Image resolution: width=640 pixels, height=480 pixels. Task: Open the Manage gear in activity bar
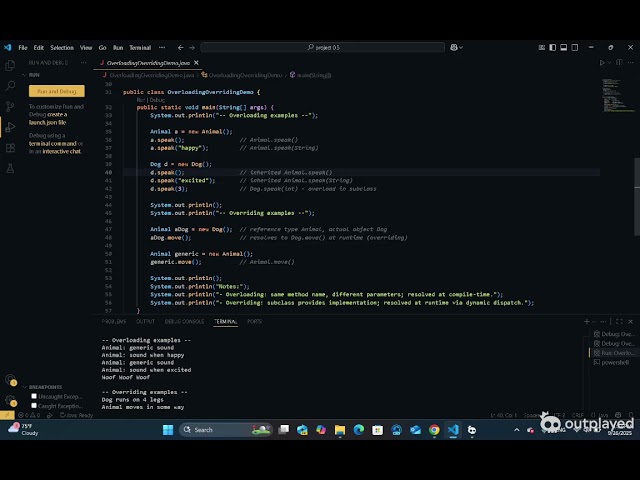10,400
